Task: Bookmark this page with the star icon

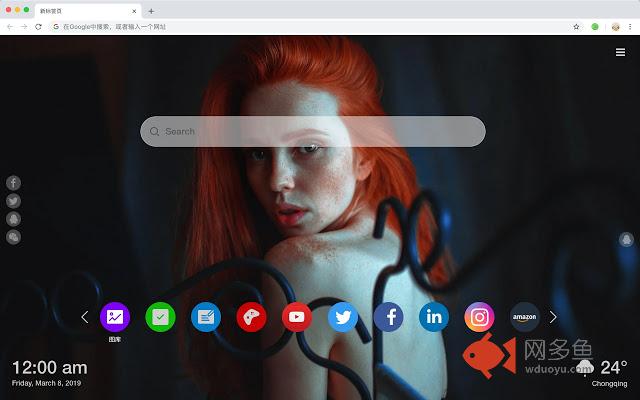Action: 576,26
